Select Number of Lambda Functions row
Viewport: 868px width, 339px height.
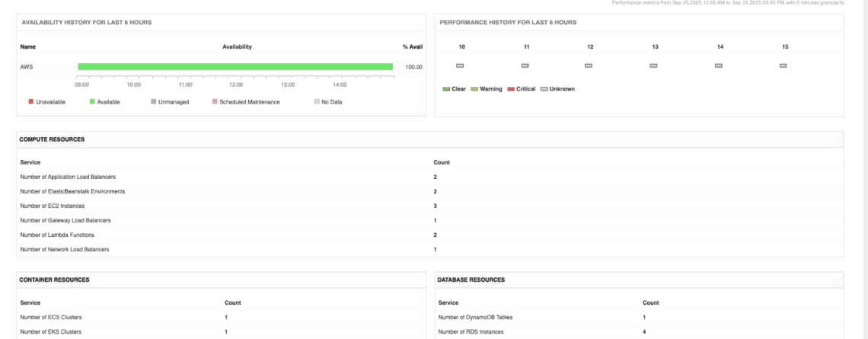pyautogui.click(x=430, y=235)
